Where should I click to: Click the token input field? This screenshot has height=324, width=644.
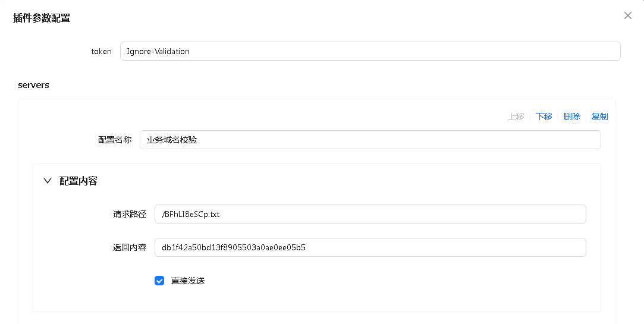[370, 51]
